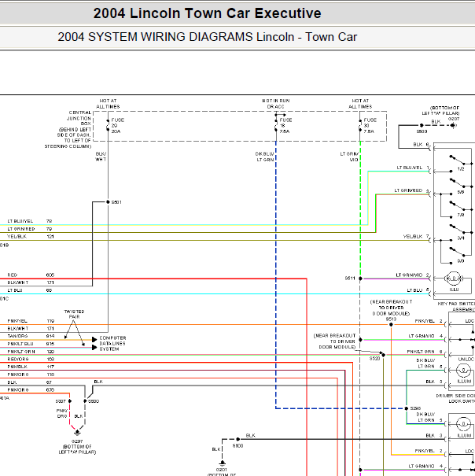Click the 'PNK/YEL 119' wire label on left
The image size is (475, 476).
pos(31,321)
